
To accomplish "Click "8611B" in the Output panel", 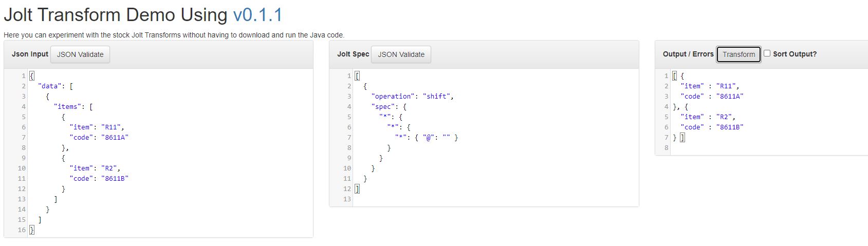I will [x=730, y=127].
